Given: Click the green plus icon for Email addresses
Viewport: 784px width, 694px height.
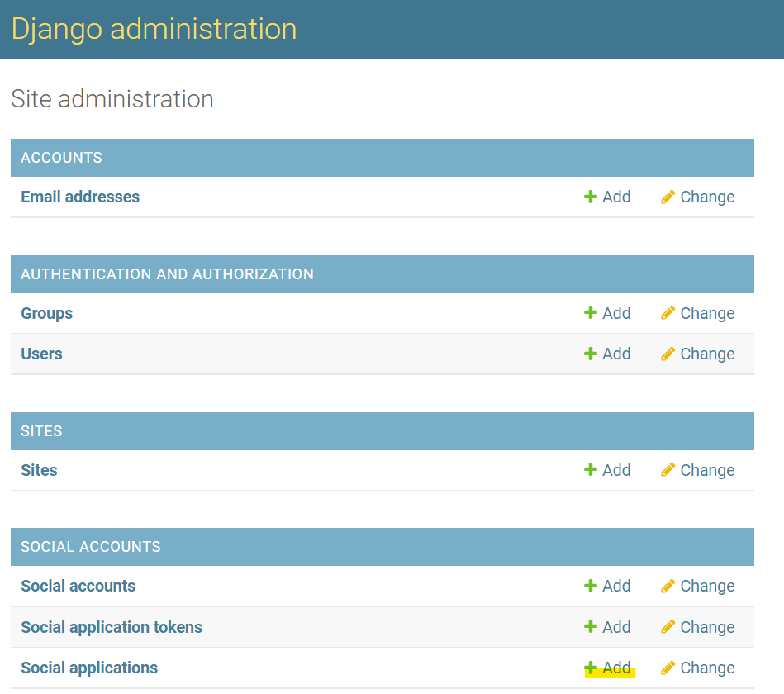Looking at the screenshot, I should [591, 197].
